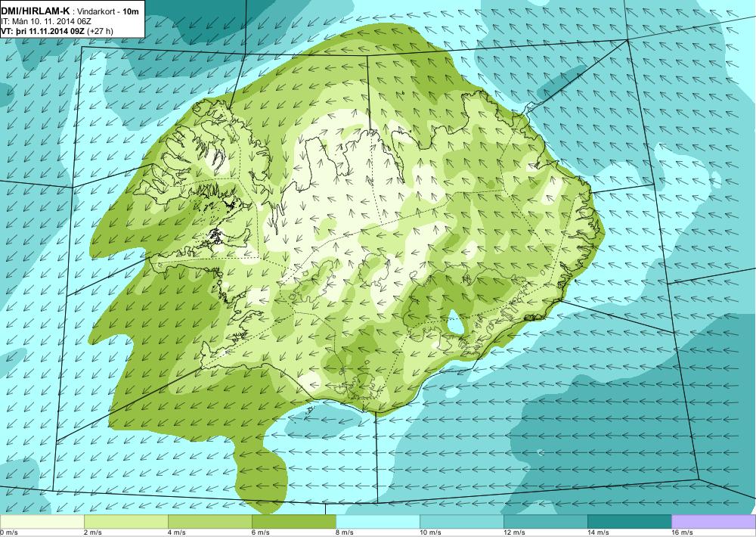Click the "Vindarkort - 10m" map type label
Screen dimensions: 756x537
click(108, 11)
